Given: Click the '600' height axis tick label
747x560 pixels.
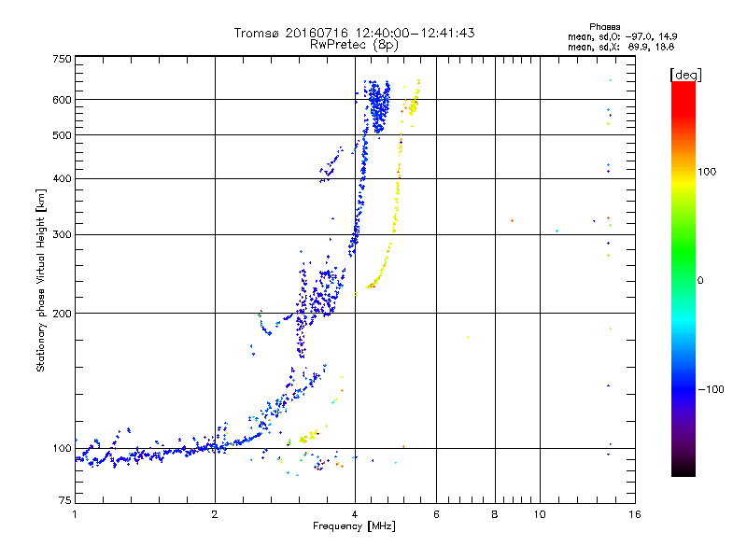Looking at the screenshot, I should coord(63,100).
